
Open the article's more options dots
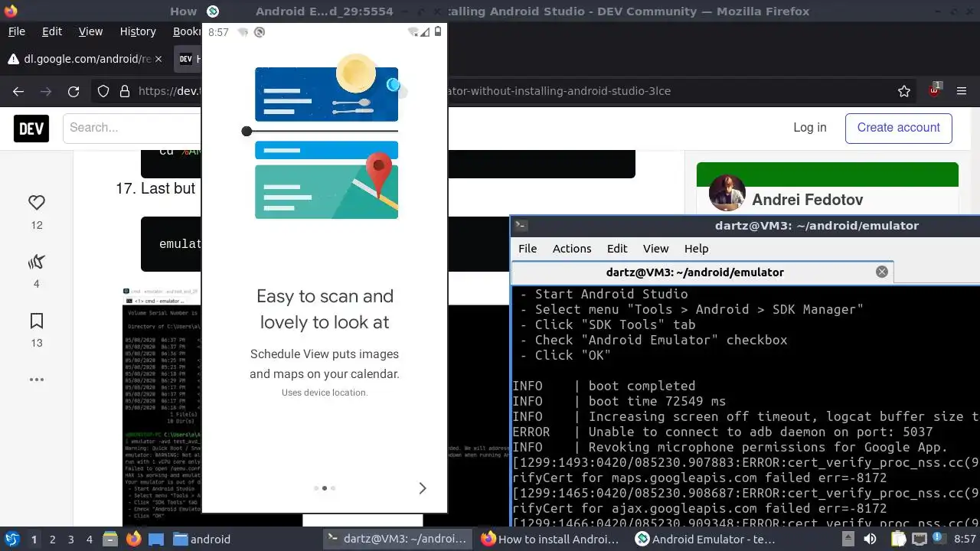click(x=37, y=380)
